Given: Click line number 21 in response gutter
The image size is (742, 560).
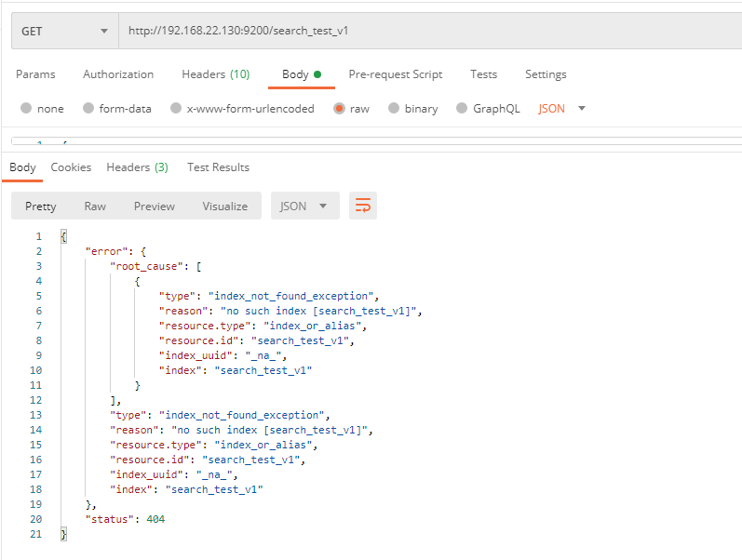Looking at the screenshot, I should click(x=36, y=535).
